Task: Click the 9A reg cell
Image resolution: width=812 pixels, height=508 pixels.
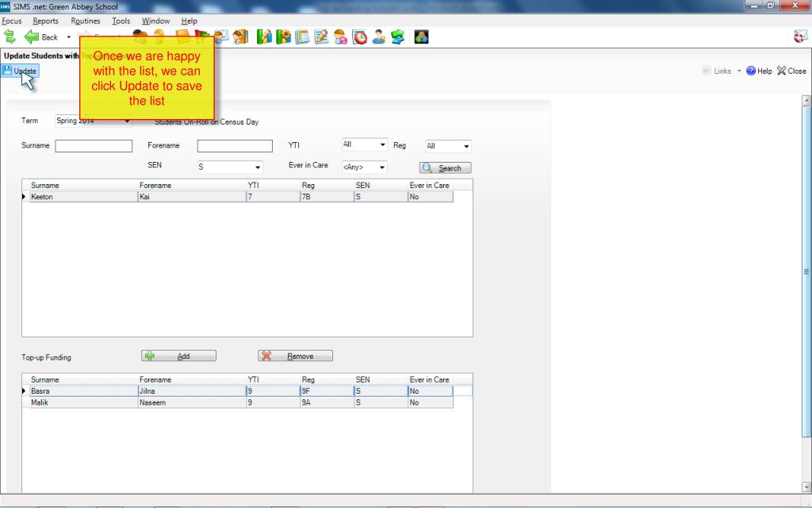Action: (x=327, y=402)
